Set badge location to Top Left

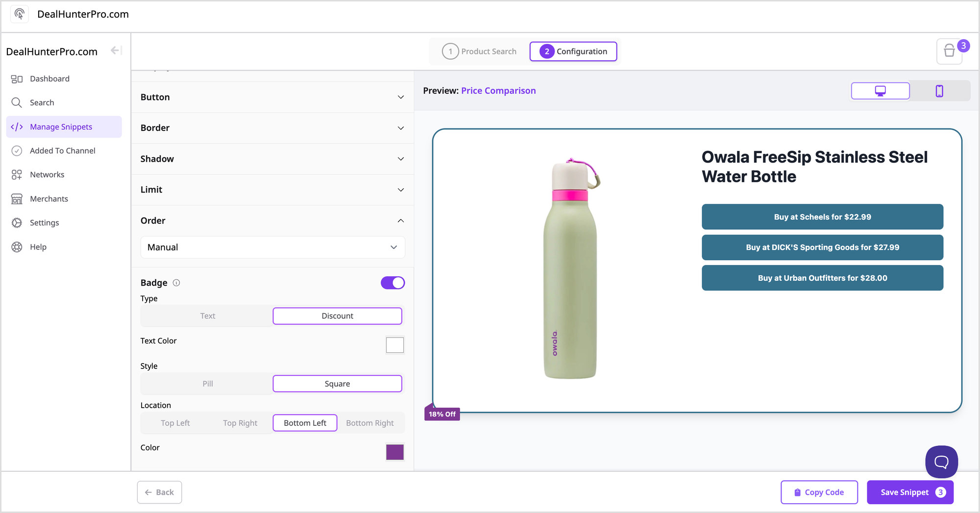click(x=175, y=423)
